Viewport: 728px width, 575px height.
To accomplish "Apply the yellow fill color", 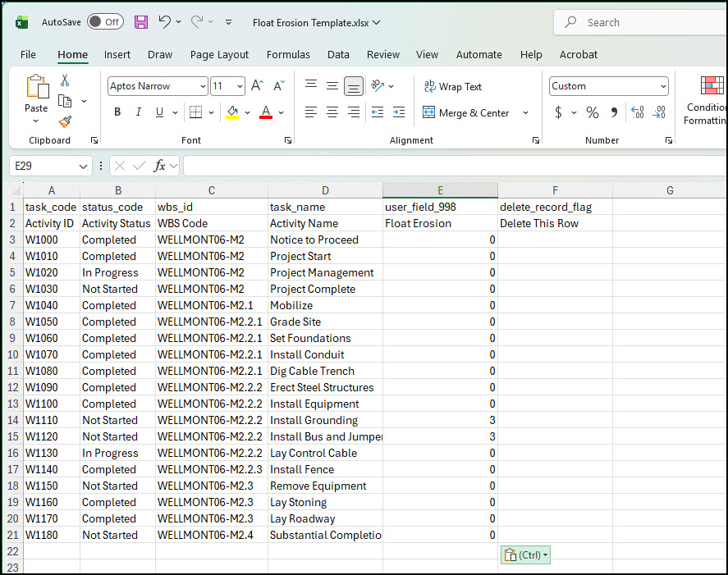I will tap(232, 112).
